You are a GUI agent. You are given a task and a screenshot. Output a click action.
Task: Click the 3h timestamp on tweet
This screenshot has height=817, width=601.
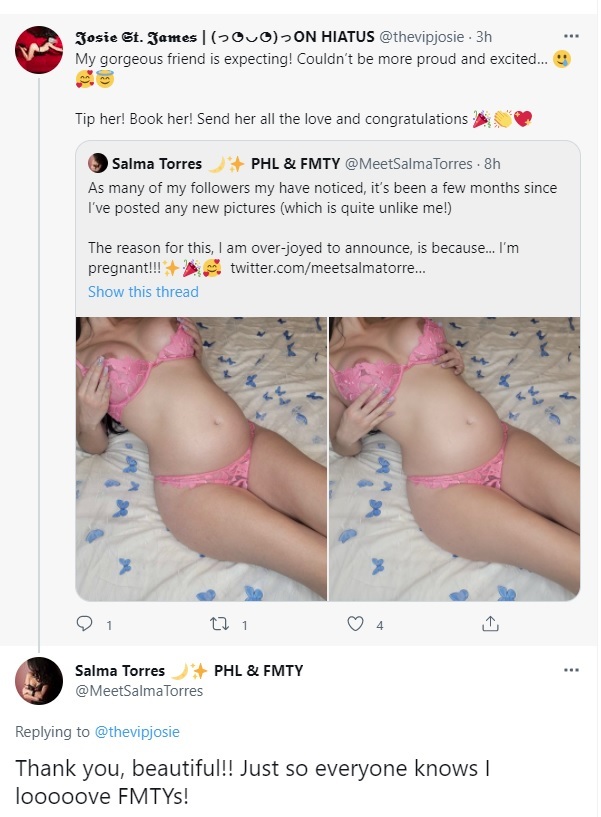pos(484,36)
